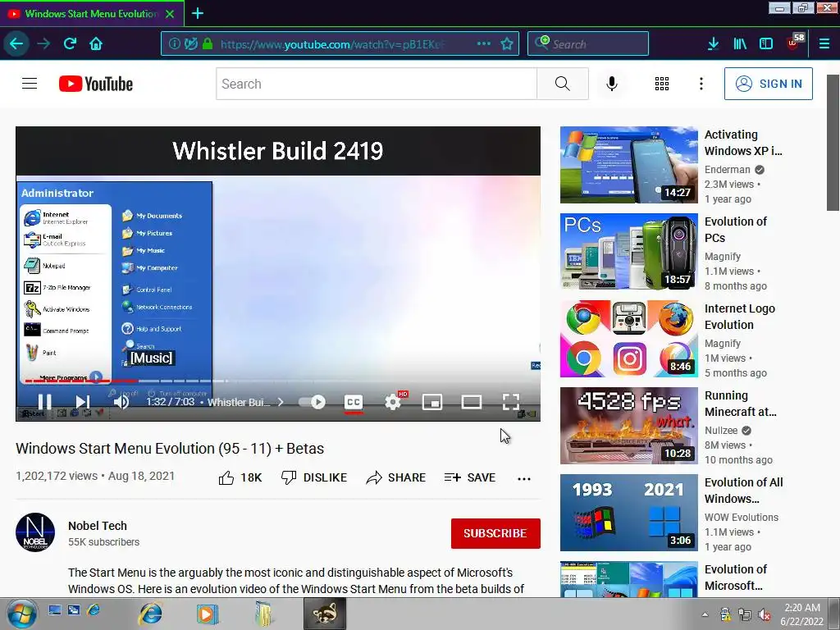Open the taskbar file folder icon
Screen dimensions: 840x630
263,614
